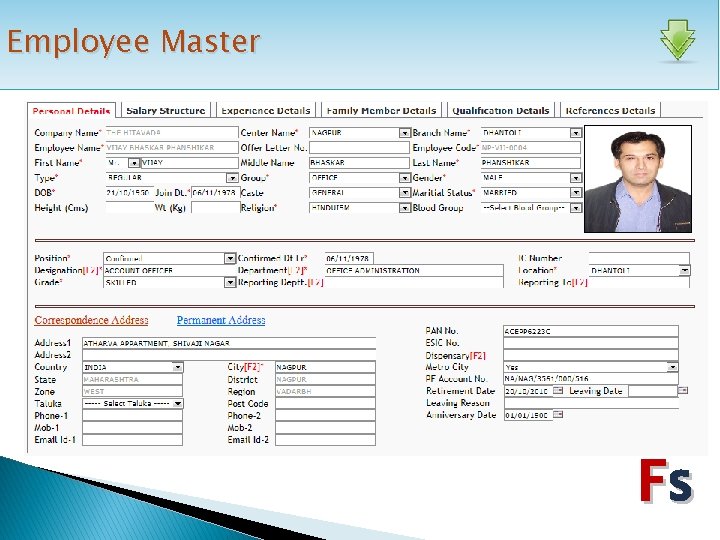Click the Reporting To field
720x540 pixels.
point(639,282)
